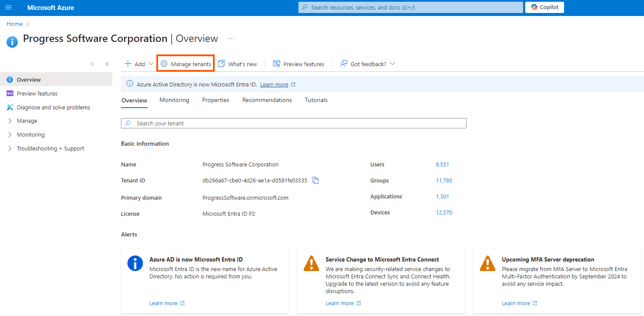Expand the Manage section in sidebar

pos(10,121)
